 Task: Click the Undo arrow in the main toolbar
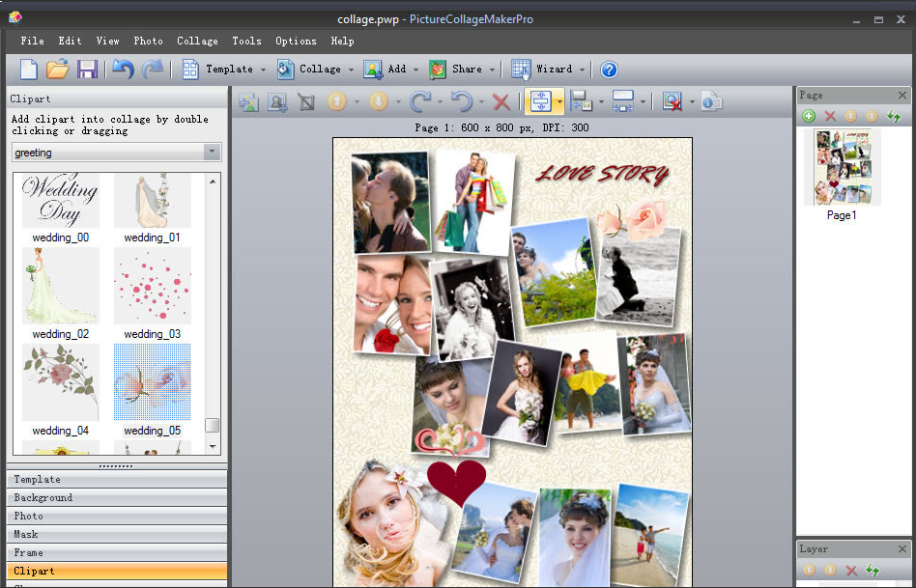tap(122, 69)
